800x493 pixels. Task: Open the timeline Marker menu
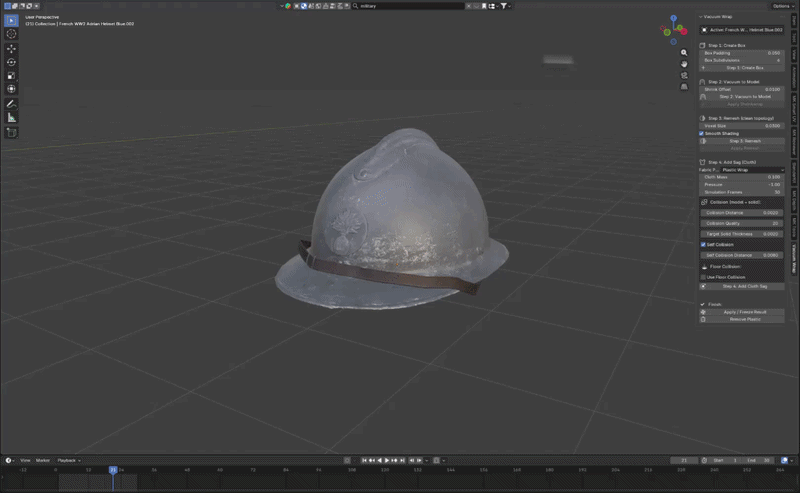[43, 460]
